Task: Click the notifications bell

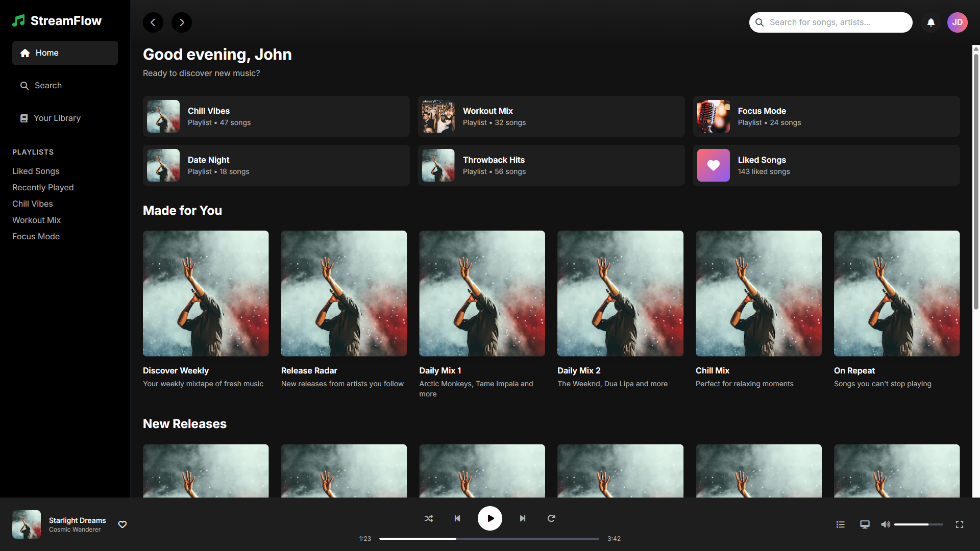Action: [x=930, y=22]
